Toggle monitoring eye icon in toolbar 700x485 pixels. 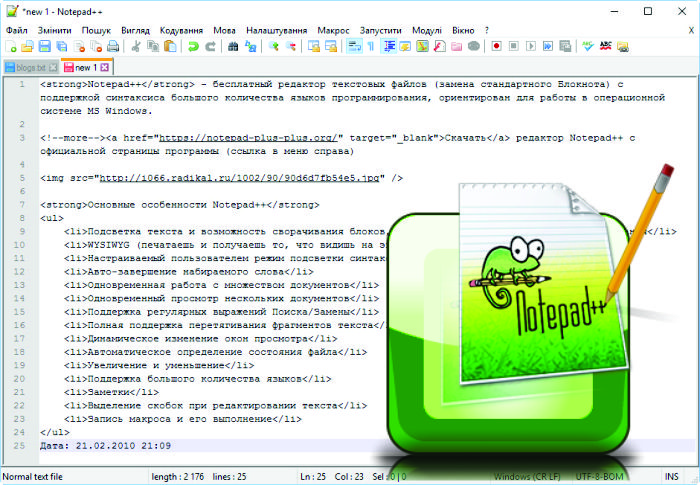pos(474,46)
